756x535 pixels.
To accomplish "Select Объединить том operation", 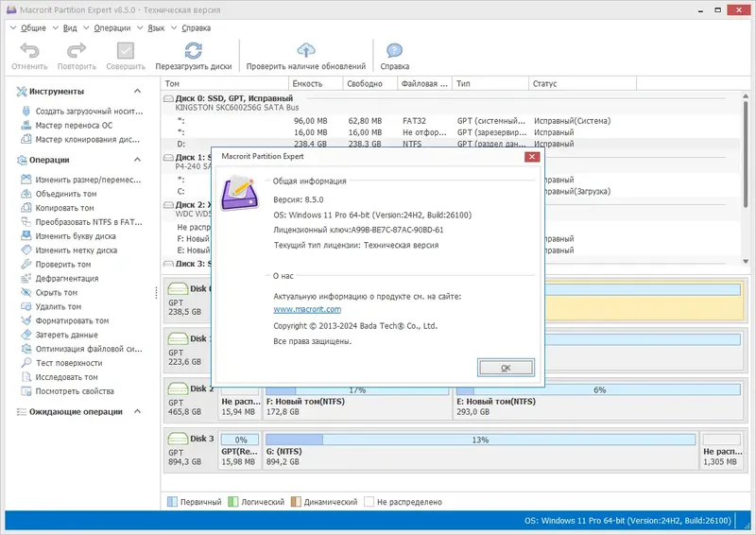I will (59, 194).
